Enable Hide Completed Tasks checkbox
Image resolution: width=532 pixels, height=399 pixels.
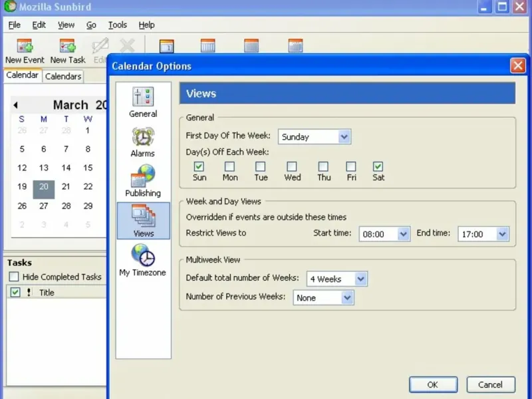point(14,277)
